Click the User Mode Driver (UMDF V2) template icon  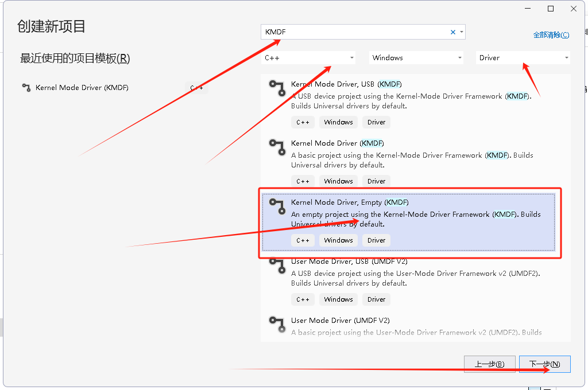pos(277,325)
